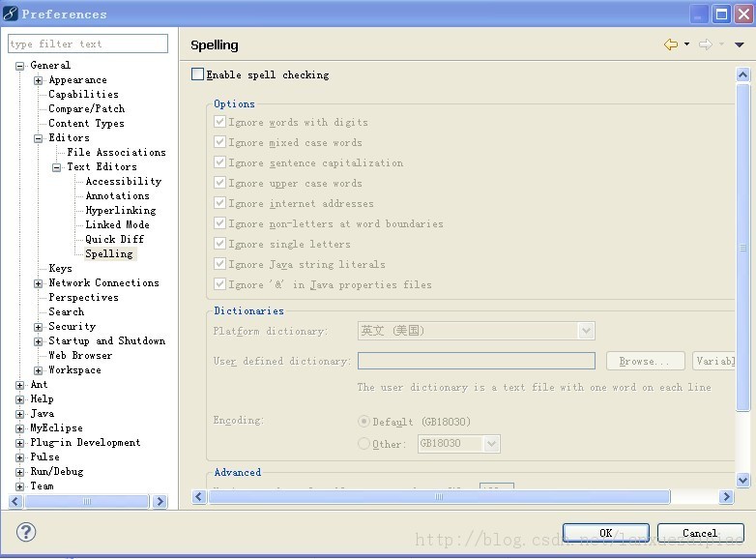Click the OK button
Screen dimensions: 756x559
[x=605, y=533]
